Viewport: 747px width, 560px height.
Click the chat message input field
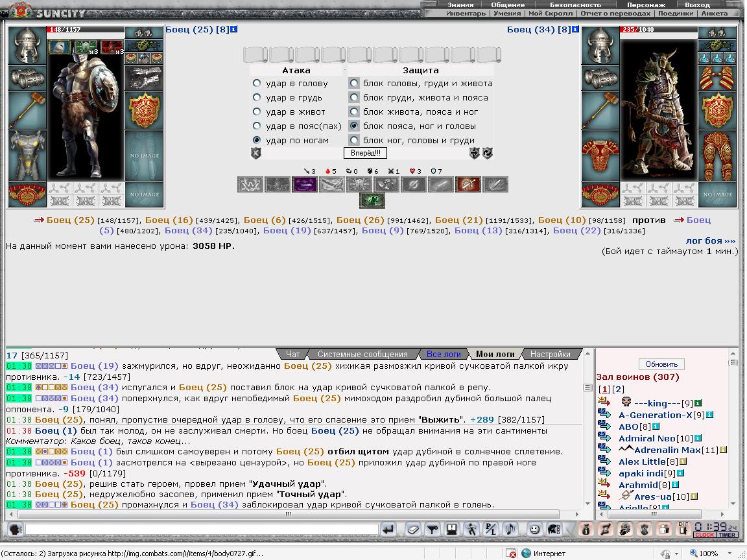[202, 529]
